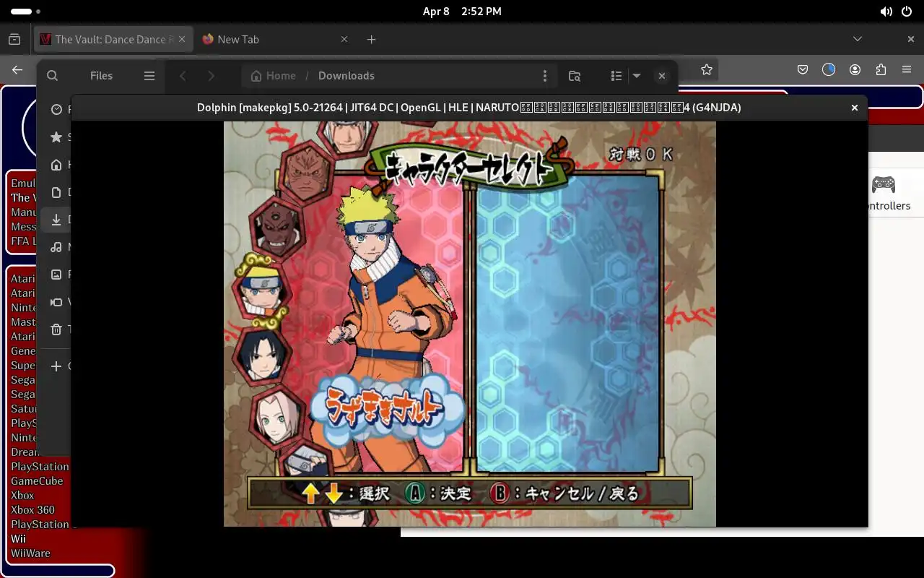The image size is (924, 578).
Task: Click the 'Manu' link in top sidebar box
Action: [x=23, y=212]
